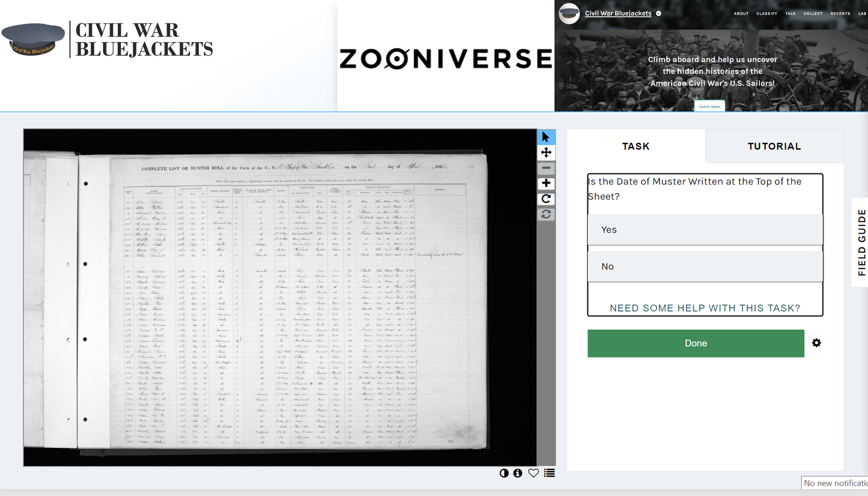This screenshot has height=496, width=868.
Task: Switch to the TASK tab
Action: [636, 146]
